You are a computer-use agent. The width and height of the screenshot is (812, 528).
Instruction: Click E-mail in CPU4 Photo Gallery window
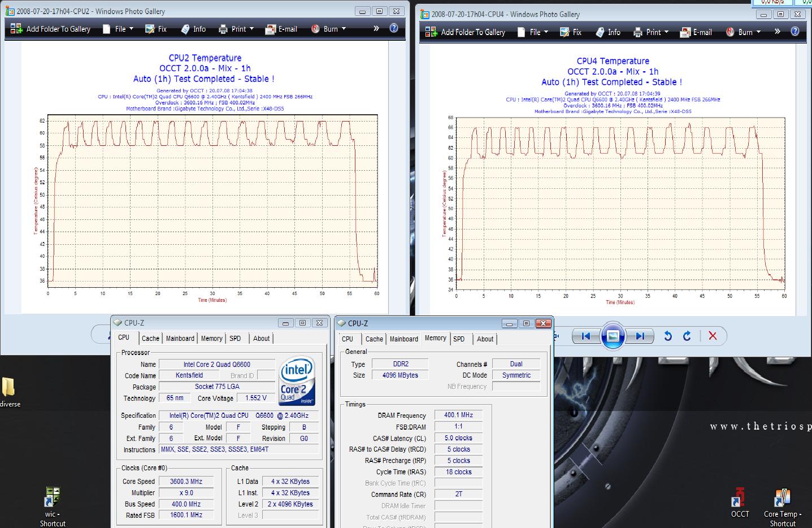pyautogui.click(x=696, y=32)
